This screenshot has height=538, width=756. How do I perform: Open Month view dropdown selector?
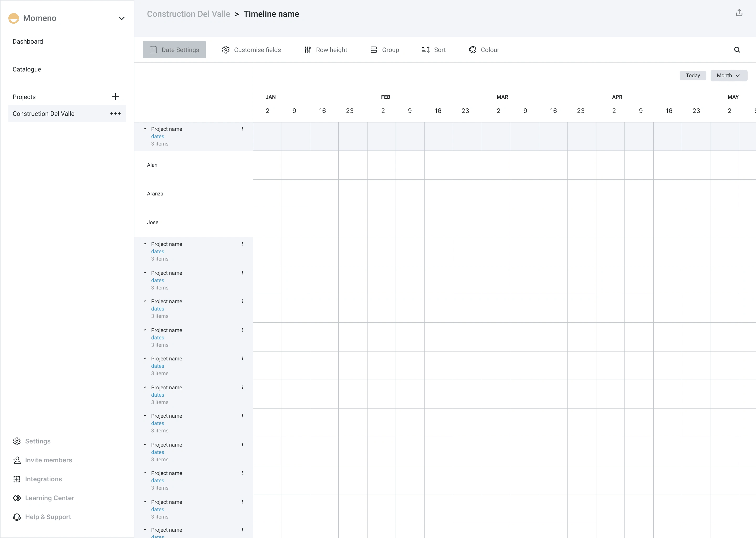pyautogui.click(x=727, y=75)
